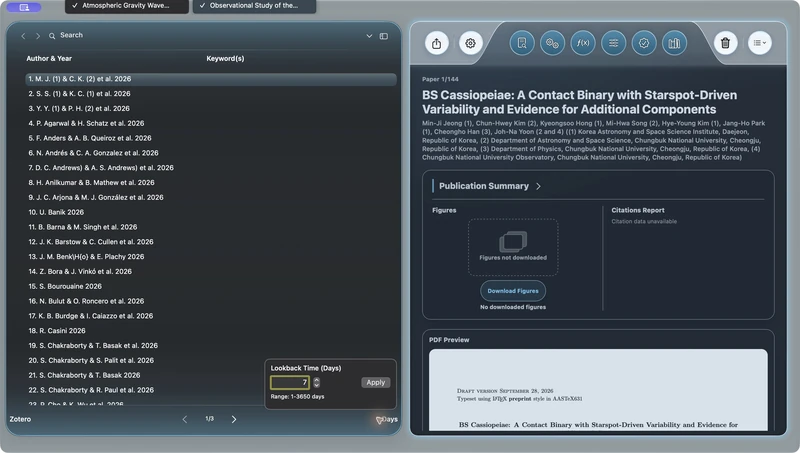Apply the lookback time setting
This screenshot has height=453, width=800.
click(376, 383)
